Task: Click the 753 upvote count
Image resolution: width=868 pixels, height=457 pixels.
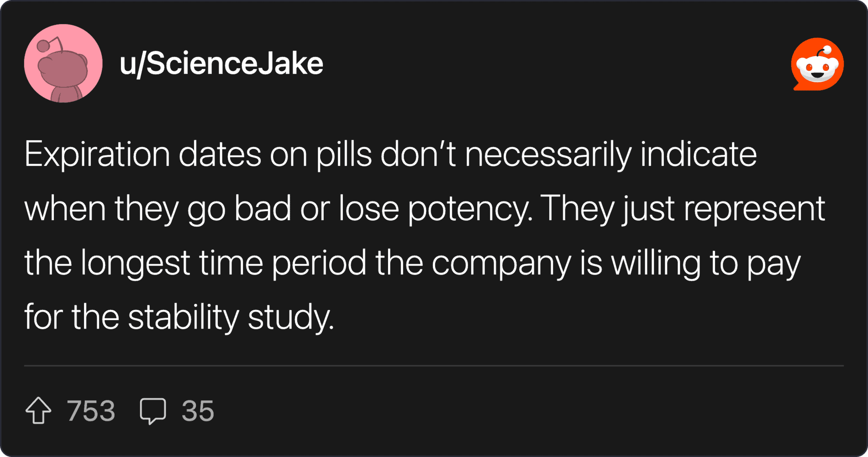Action: (91, 411)
